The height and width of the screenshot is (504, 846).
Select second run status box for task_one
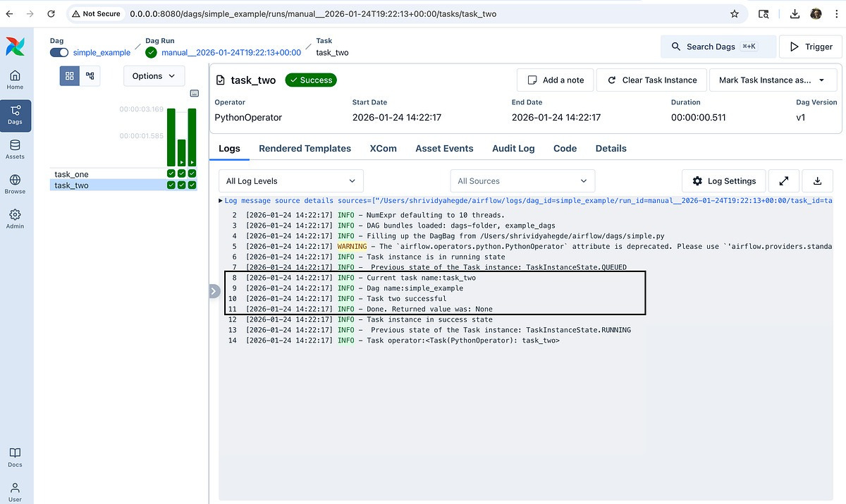(x=181, y=174)
